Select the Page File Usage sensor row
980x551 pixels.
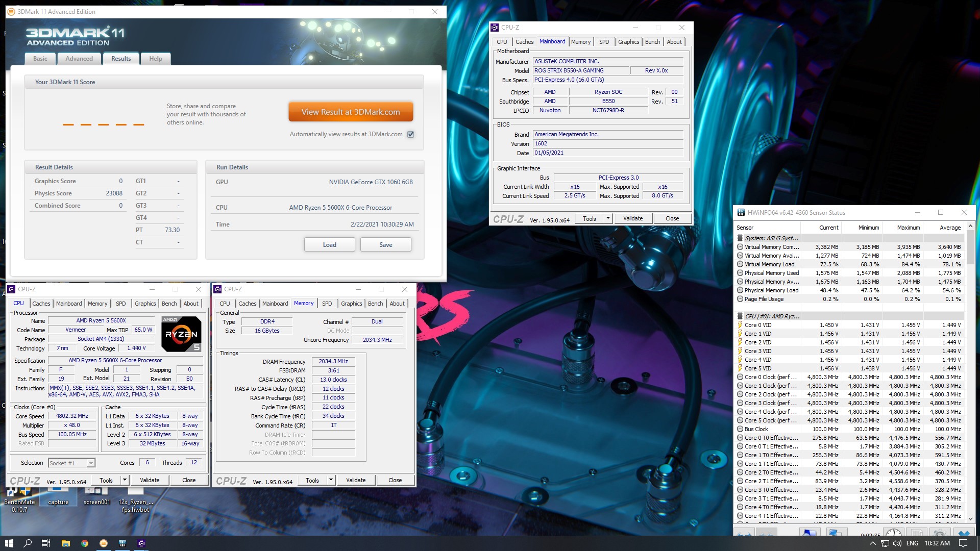point(849,299)
